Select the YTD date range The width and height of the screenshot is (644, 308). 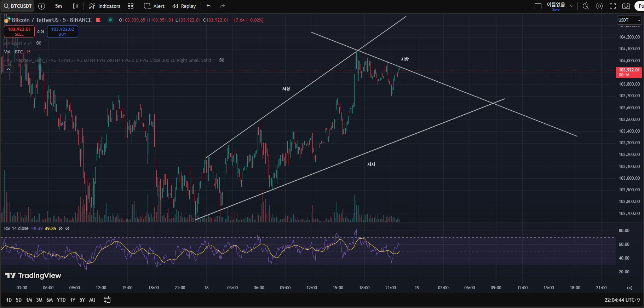coord(61,300)
